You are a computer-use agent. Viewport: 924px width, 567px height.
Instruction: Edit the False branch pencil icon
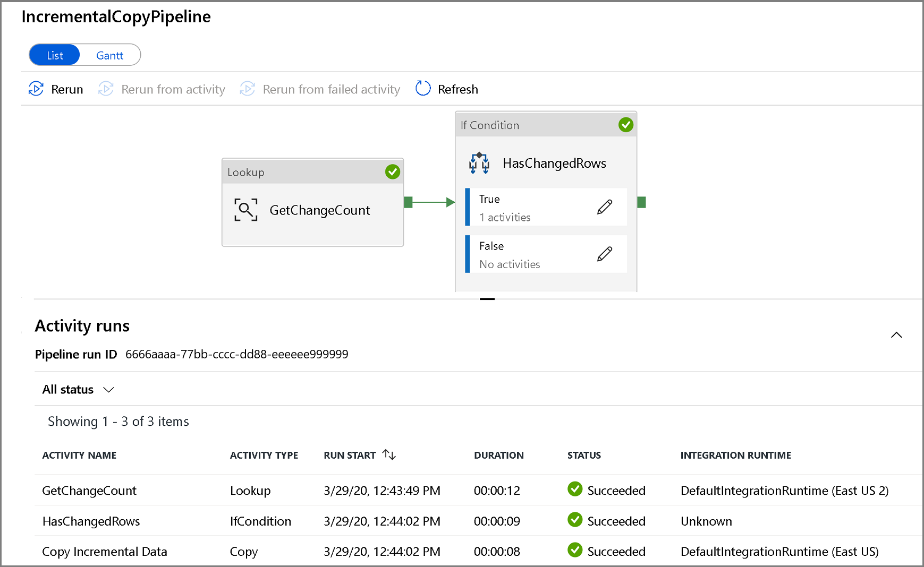click(604, 254)
